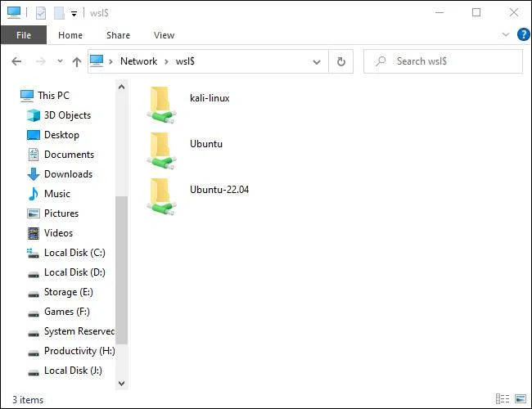Click the search magnifier icon

point(381,61)
